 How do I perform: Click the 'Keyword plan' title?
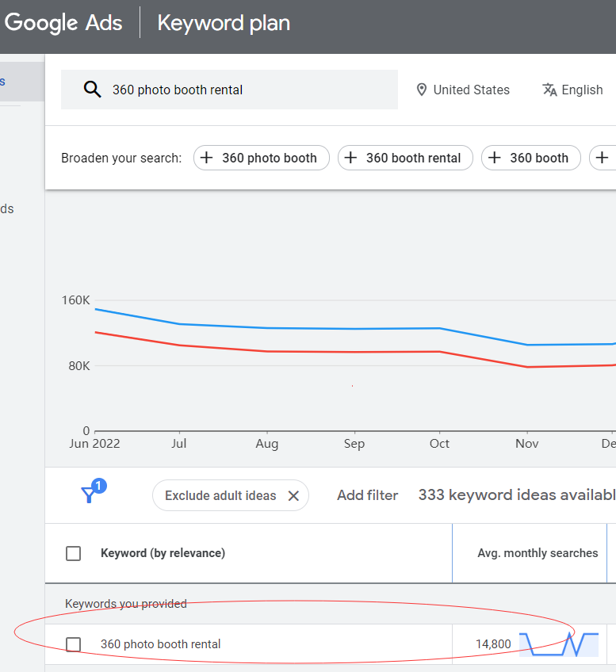point(224,23)
